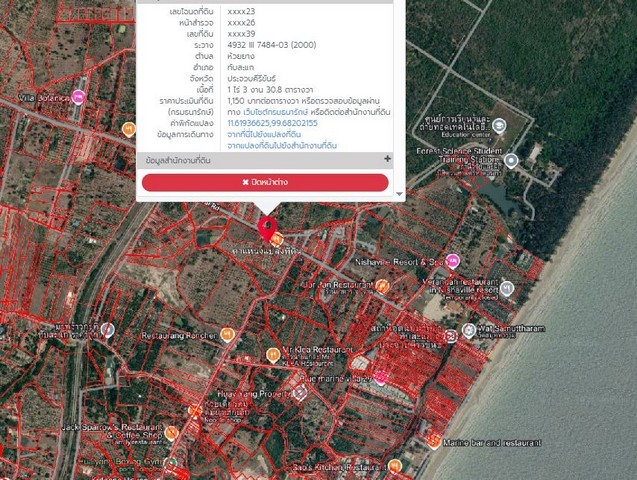Click the title deed number xxxx23
This screenshot has height=480, width=637.
(241, 11)
